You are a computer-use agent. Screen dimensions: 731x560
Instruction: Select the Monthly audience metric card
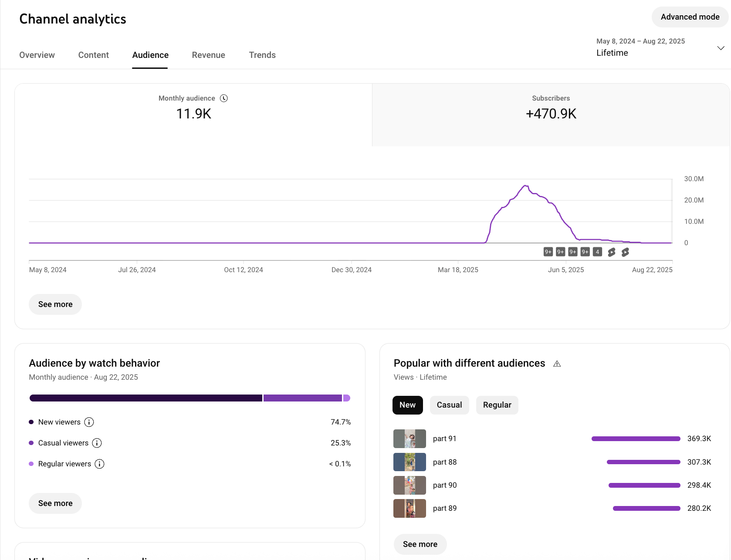coord(193,115)
